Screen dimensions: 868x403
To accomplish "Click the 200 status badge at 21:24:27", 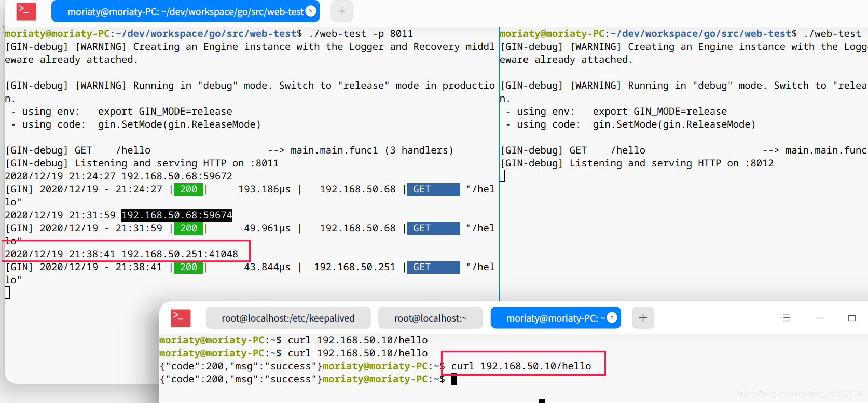I will (188, 189).
